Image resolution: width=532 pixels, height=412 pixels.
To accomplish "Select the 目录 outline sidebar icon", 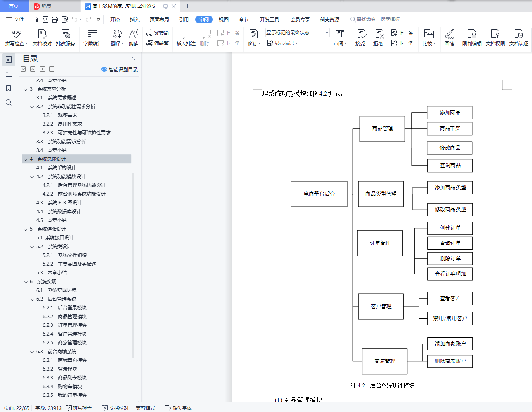I will [9, 60].
